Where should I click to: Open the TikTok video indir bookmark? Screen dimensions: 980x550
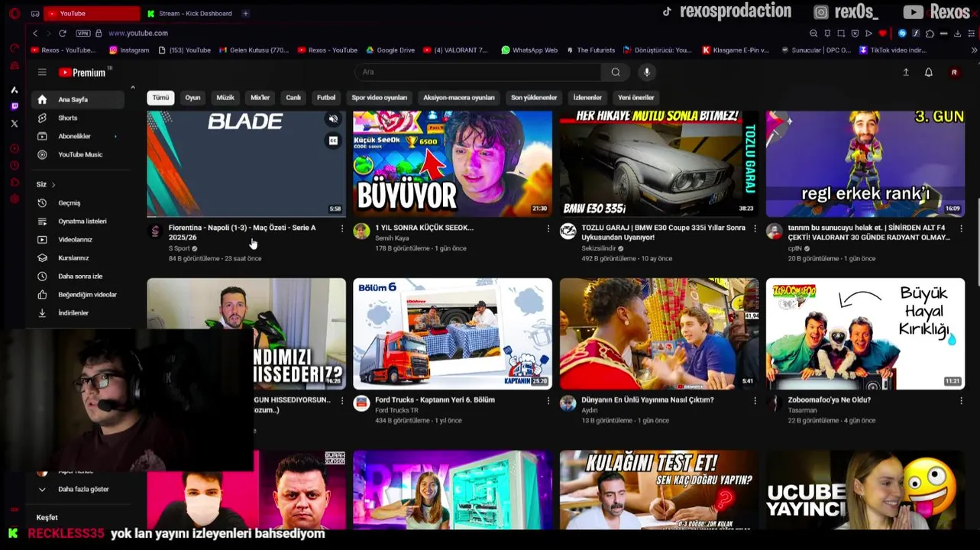point(892,50)
